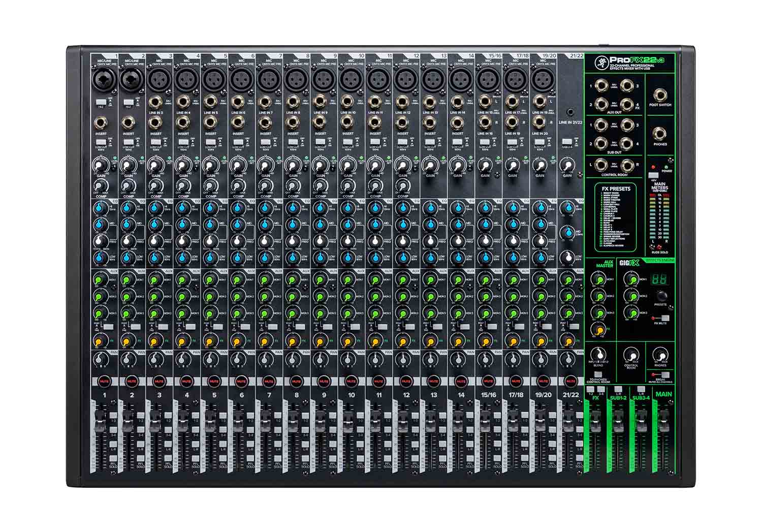Plug into the FOOT SWITCH jack
This screenshot has width=762, height=532.
[x=661, y=95]
